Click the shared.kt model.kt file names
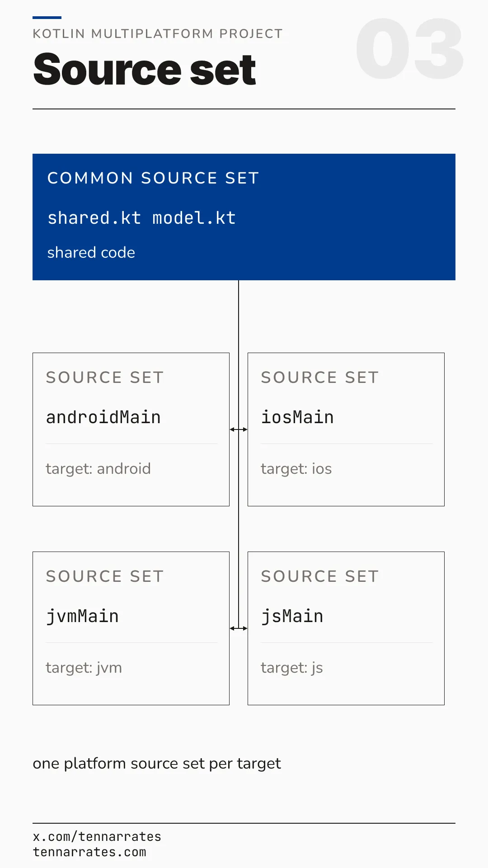 tap(141, 218)
